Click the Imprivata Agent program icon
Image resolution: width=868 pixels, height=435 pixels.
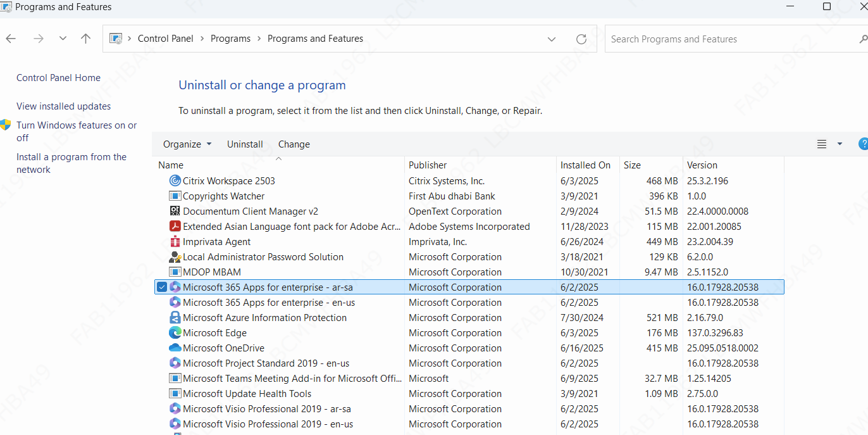coord(175,242)
